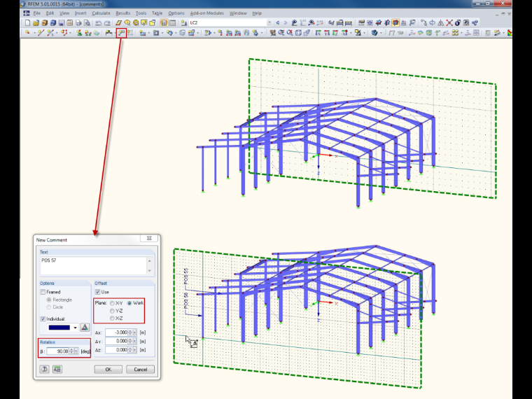Click the red X delete-selection icon
532x399 pixels.
[x=449, y=23]
